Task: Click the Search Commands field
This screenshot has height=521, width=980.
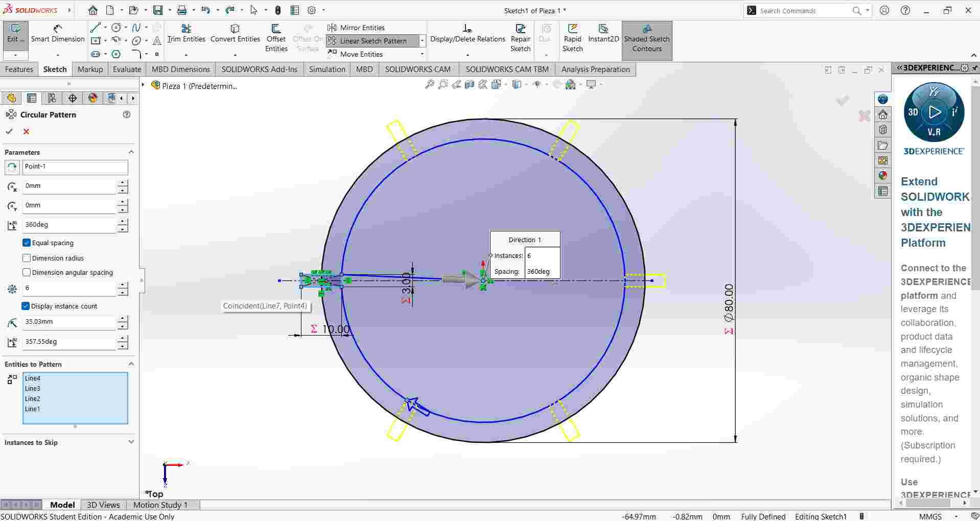Action: 804,10
